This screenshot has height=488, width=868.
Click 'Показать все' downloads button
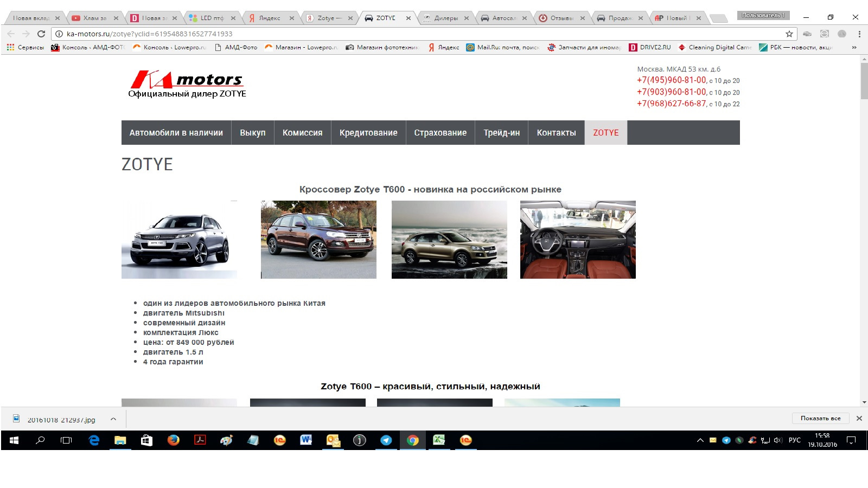click(820, 418)
